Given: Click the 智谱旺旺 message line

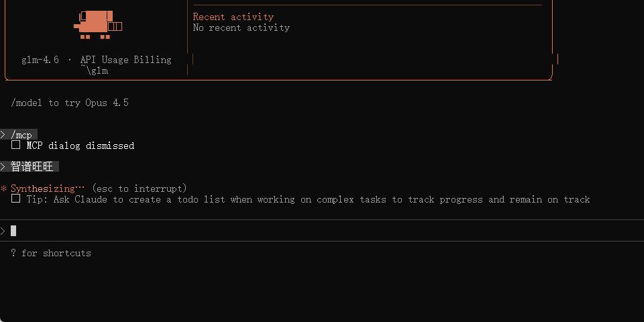Looking at the screenshot, I should coord(32,166).
